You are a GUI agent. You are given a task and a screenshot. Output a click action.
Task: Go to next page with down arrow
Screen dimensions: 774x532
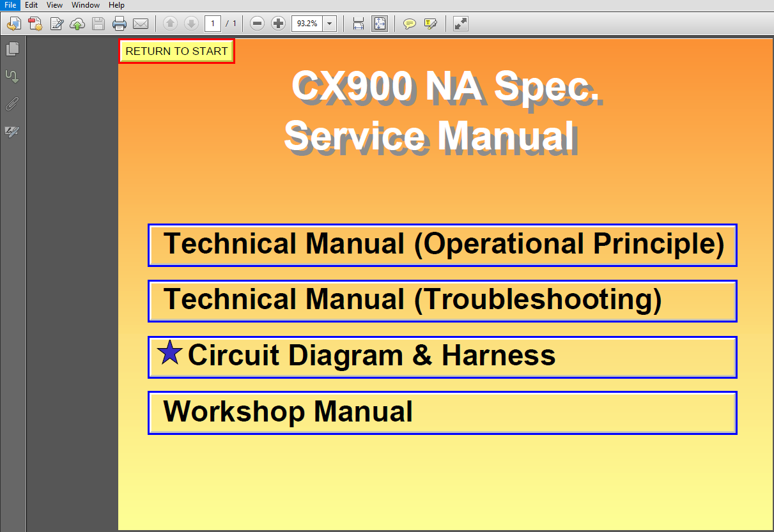point(191,24)
